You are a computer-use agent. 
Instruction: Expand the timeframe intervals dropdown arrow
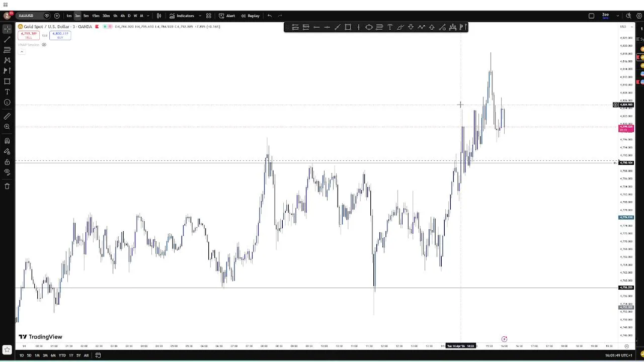click(147, 16)
